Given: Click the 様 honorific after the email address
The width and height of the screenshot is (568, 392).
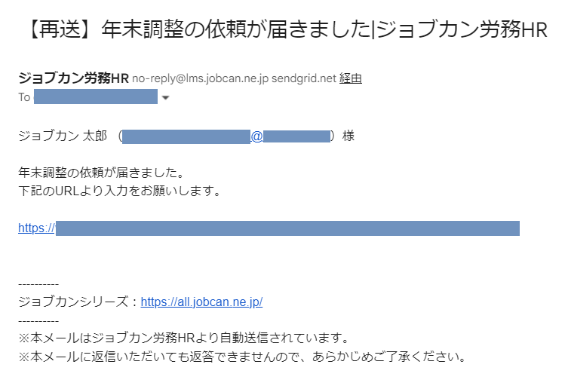Looking at the screenshot, I should [348, 136].
